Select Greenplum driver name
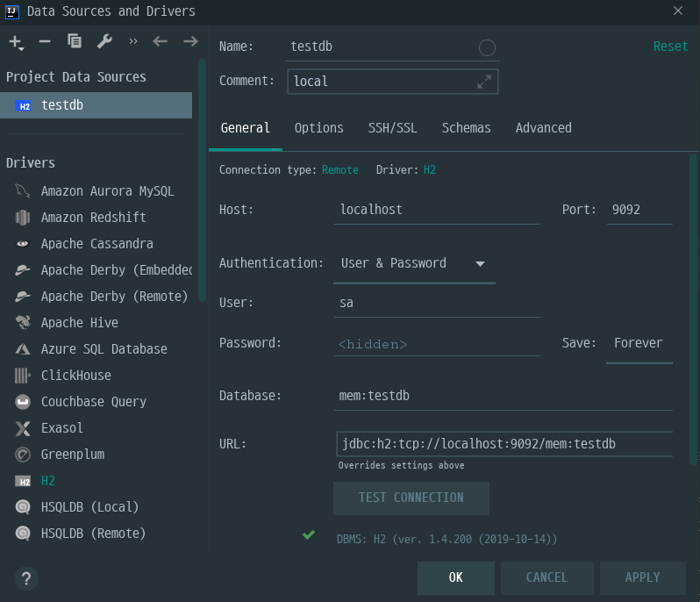The width and height of the screenshot is (700, 602). point(73,455)
